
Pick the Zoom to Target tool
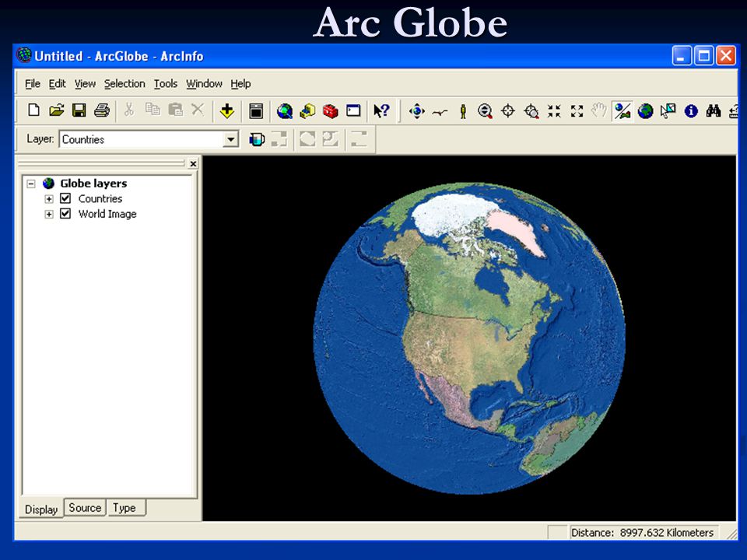[531, 111]
